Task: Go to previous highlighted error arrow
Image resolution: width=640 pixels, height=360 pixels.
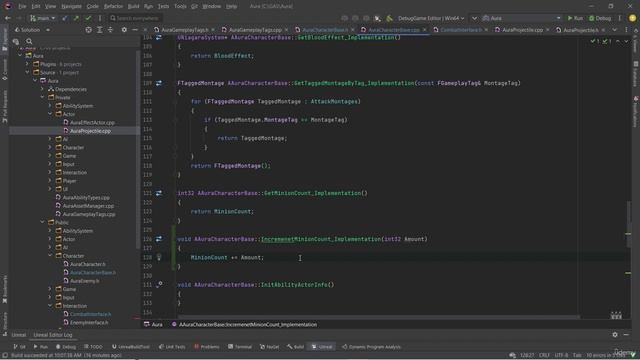Action: coord(618,41)
